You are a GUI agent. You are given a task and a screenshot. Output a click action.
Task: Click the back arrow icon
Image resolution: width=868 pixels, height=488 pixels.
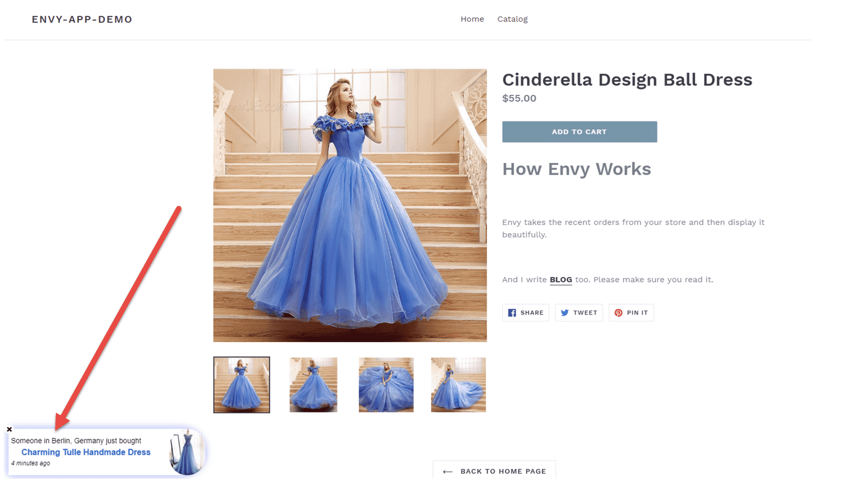point(448,472)
